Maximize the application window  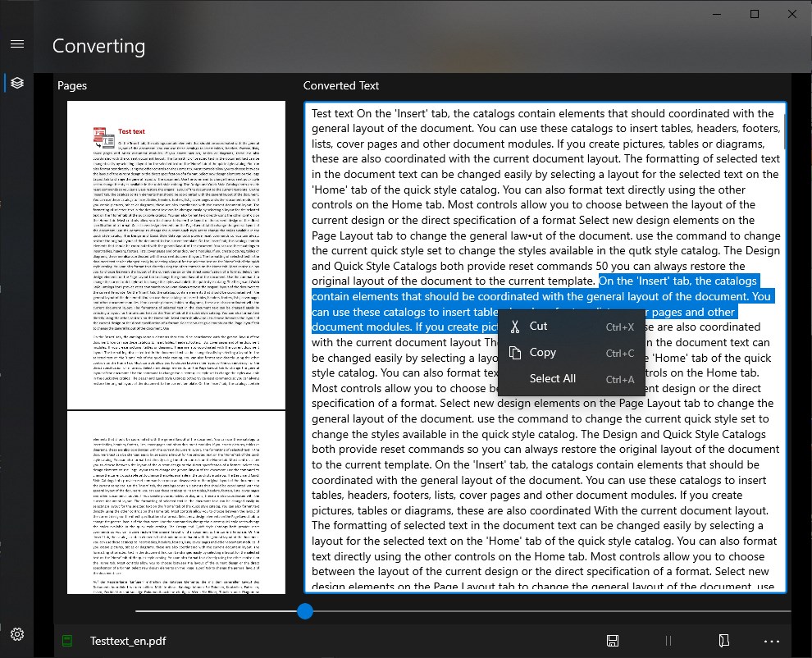pyautogui.click(x=755, y=14)
